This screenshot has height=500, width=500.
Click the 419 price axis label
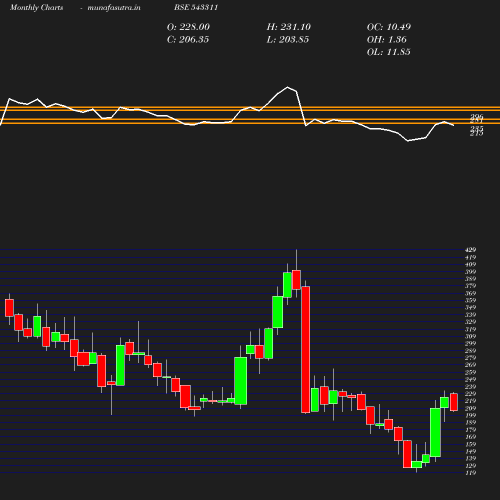tap(471, 257)
